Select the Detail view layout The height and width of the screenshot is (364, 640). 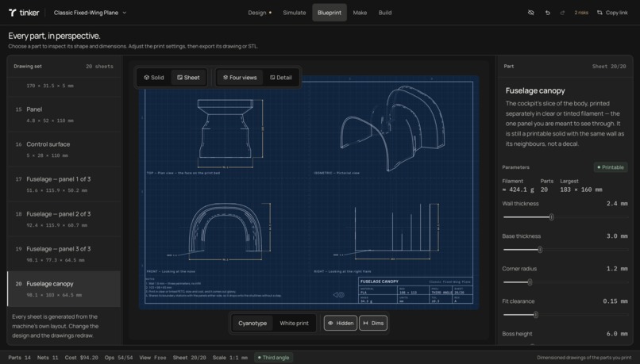[x=281, y=78]
